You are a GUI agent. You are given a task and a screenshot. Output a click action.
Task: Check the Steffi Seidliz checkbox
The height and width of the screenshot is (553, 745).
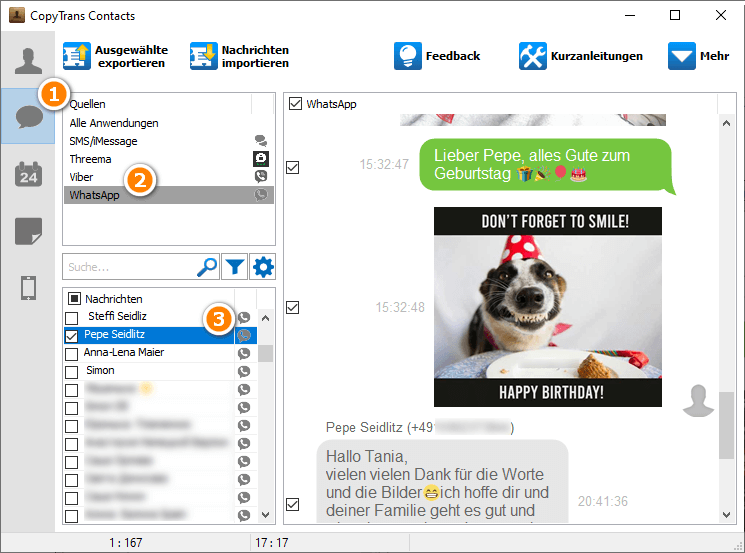click(x=71, y=317)
